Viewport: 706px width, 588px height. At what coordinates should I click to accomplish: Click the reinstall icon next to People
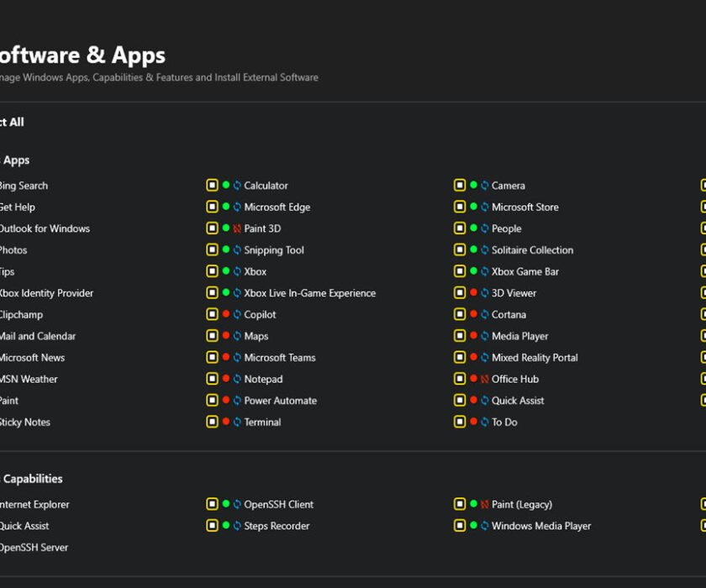tap(485, 228)
